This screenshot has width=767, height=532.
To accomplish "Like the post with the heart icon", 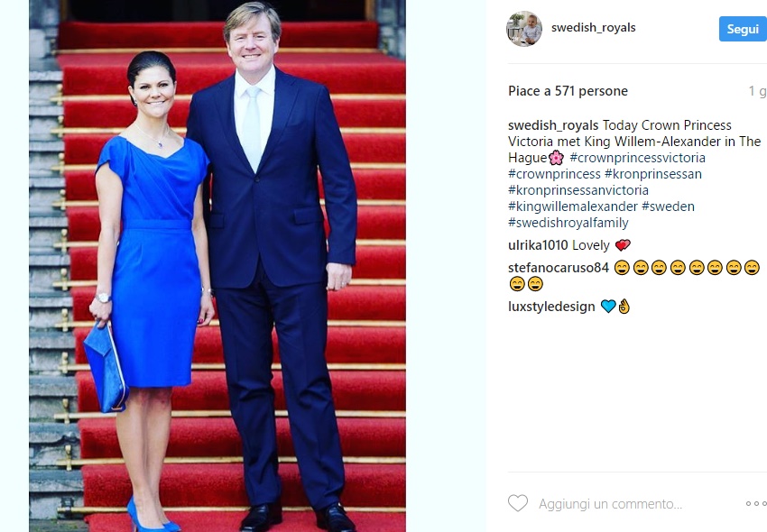I will (518, 503).
